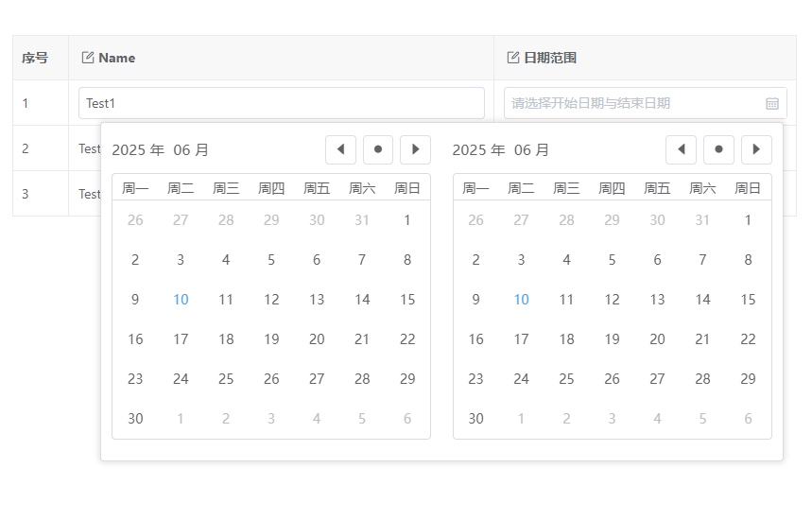Click the today dot button in right calendar
This screenshot has width=812, height=520.
[718, 149]
